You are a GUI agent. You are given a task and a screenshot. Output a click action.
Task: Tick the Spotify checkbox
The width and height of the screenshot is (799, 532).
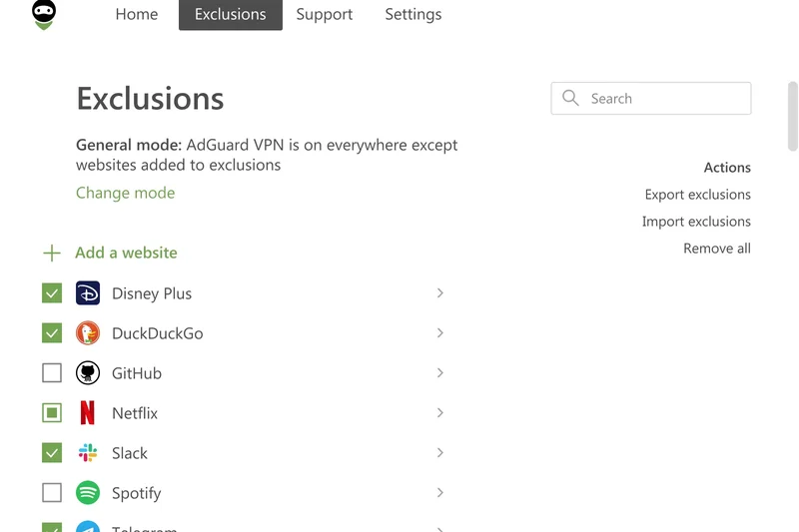point(52,493)
